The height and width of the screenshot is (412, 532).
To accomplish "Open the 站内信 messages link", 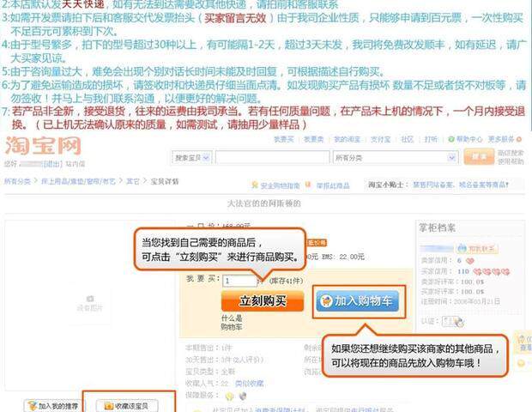I will (x=75, y=164).
